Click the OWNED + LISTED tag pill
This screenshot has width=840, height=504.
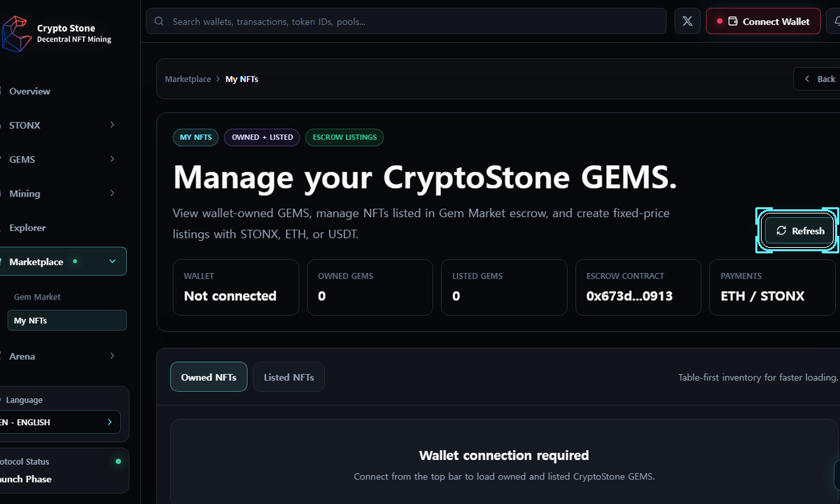coord(262,137)
